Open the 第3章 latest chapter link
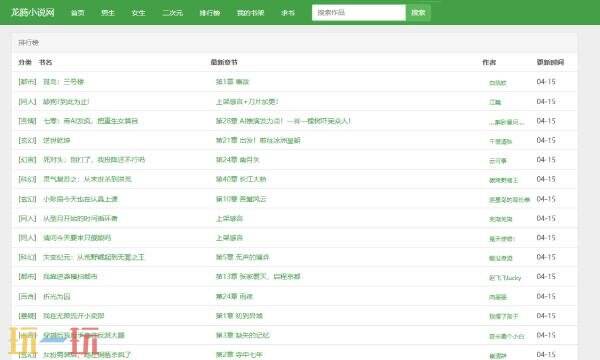Screen dimensions: 600x360 tap(243, 335)
